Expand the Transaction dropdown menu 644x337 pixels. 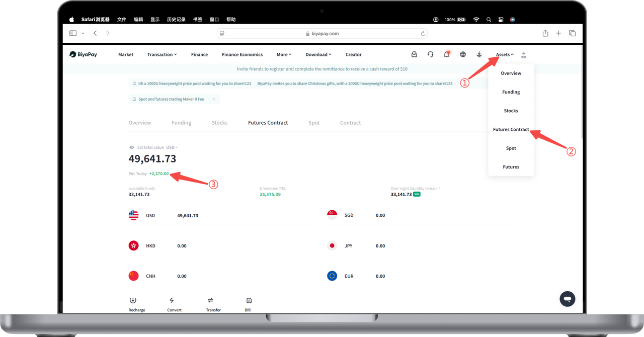pos(162,54)
